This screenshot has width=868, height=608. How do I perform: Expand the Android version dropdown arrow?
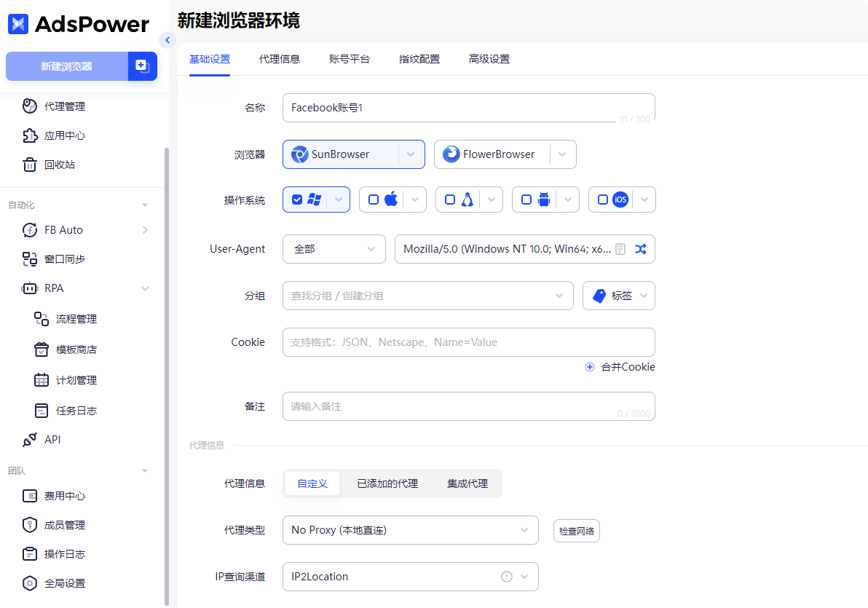coord(567,200)
